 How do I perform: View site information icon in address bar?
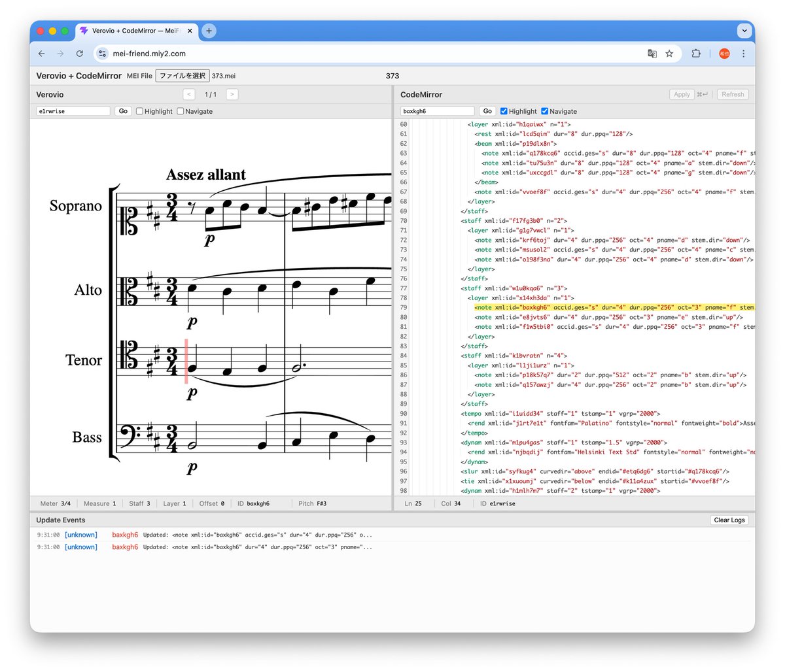pos(103,54)
